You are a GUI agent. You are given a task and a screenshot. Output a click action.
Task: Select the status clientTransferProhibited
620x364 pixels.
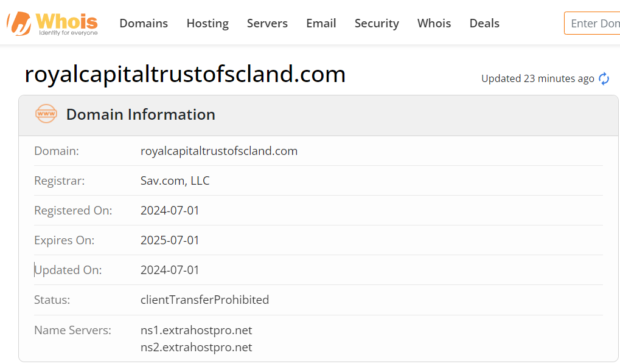point(205,300)
